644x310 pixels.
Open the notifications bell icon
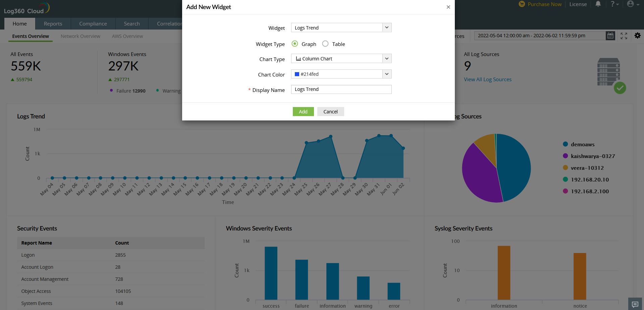[598, 4]
